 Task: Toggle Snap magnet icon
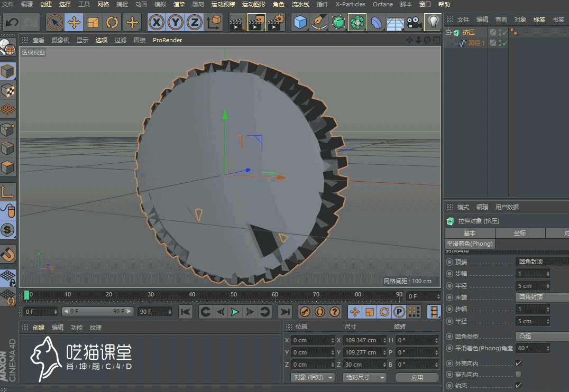(8, 254)
